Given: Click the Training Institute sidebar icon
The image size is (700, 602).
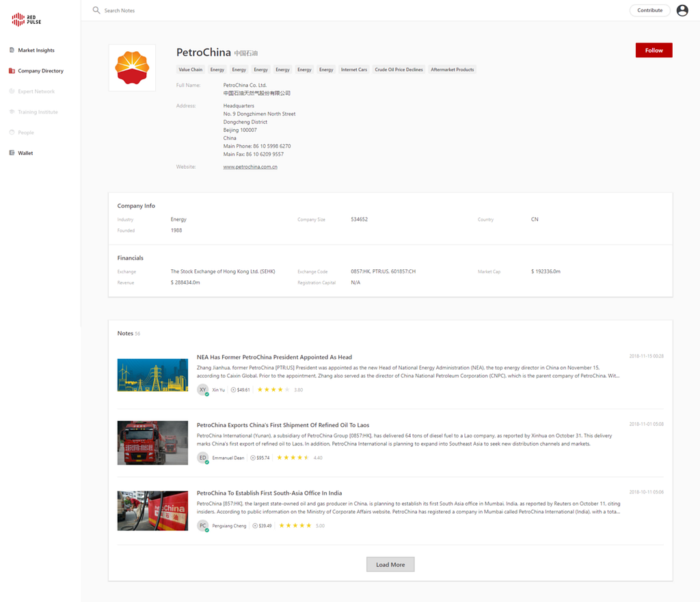Looking at the screenshot, I should tap(12, 111).
